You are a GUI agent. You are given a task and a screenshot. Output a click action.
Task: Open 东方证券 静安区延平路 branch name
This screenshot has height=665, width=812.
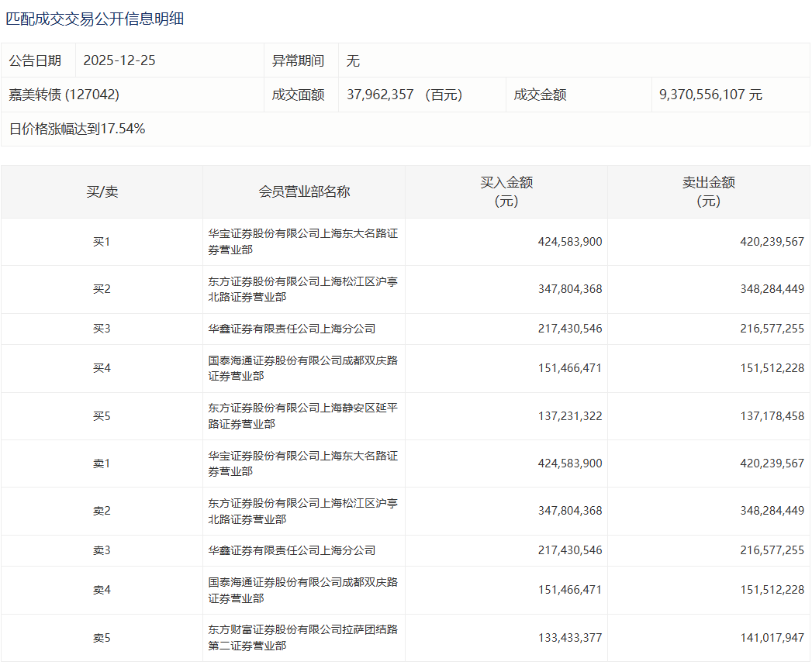coord(302,416)
